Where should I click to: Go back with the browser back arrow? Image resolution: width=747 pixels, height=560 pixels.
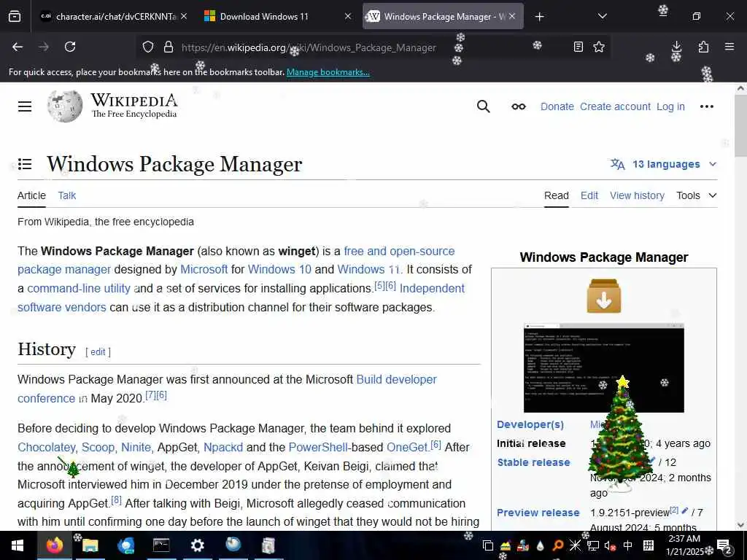point(18,47)
